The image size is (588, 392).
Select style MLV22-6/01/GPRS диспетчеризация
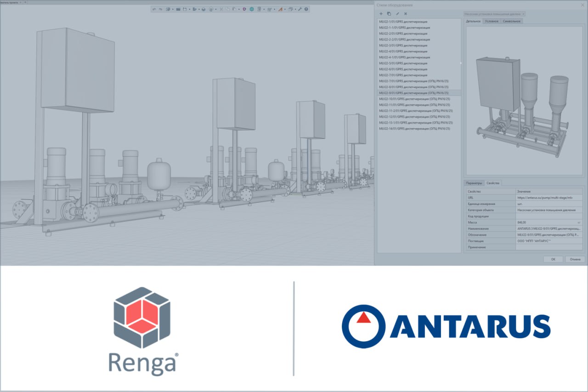tap(419, 69)
